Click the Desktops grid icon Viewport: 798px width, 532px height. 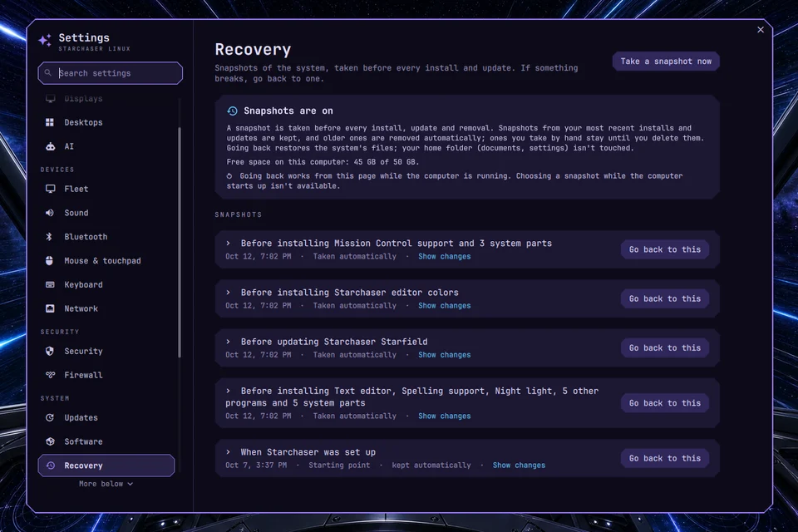pos(50,122)
